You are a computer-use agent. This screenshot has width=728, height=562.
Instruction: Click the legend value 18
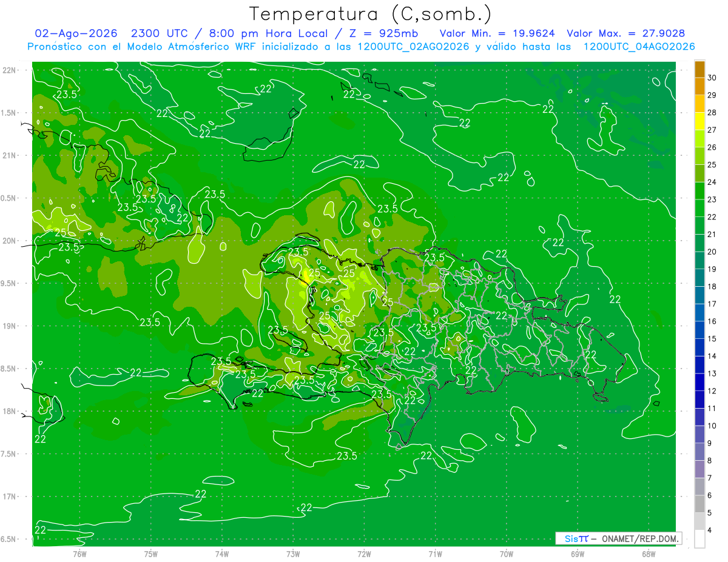[x=712, y=286]
